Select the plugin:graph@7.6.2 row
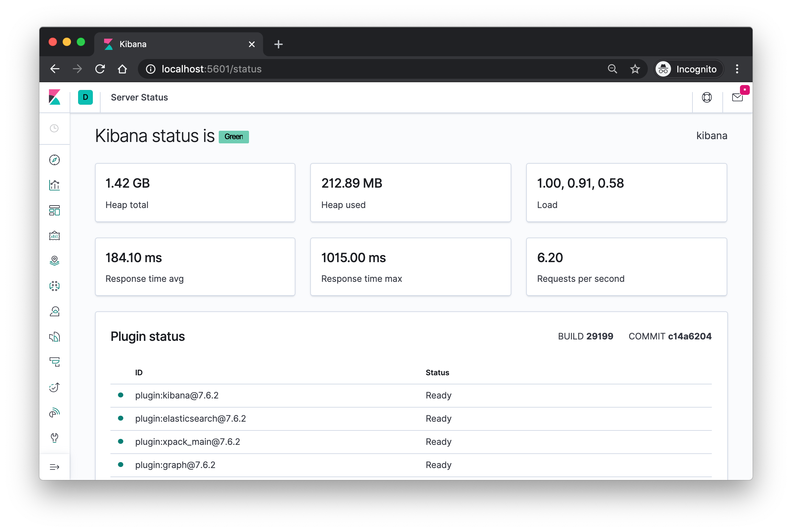Image resolution: width=792 pixels, height=532 pixels. click(411, 465)
